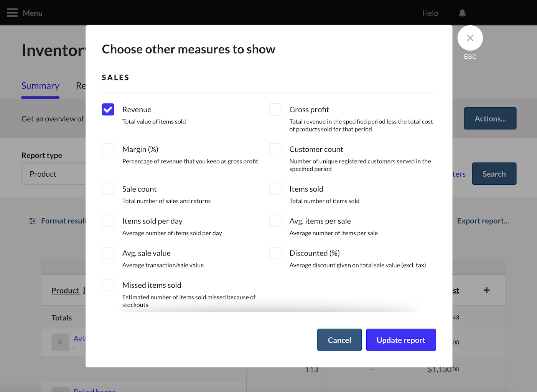Tick the Margin (%) checkbox

[108, 149]
